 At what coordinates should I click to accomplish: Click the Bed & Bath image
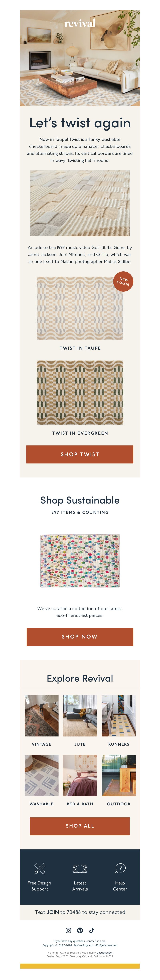(x=80, y=775)
